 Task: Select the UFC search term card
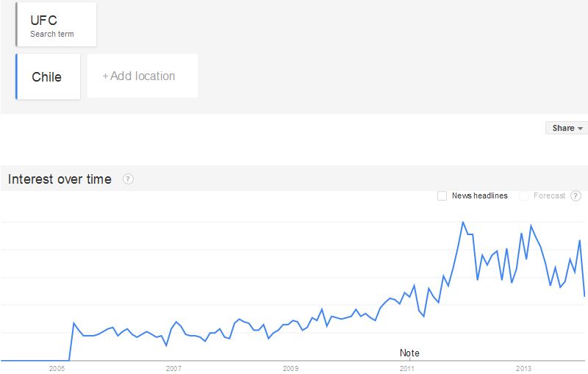[57, 25]
